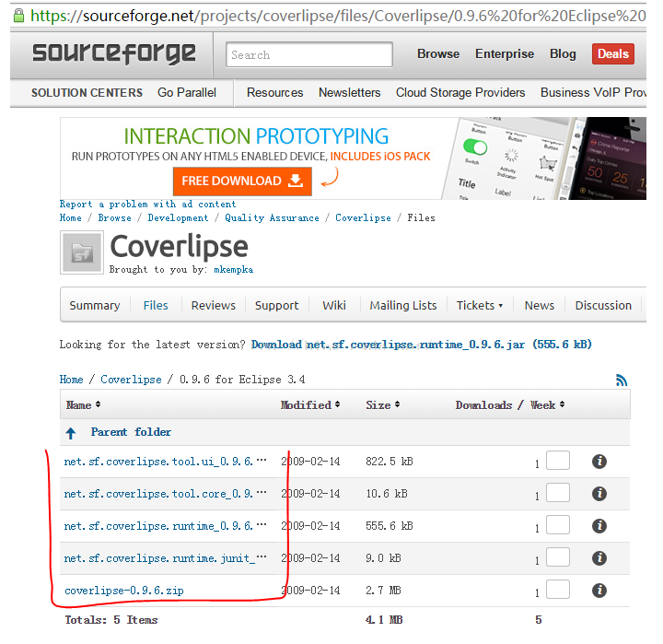Click the browser address bar URL
This screenshot has height=644, width=663.
337,16
